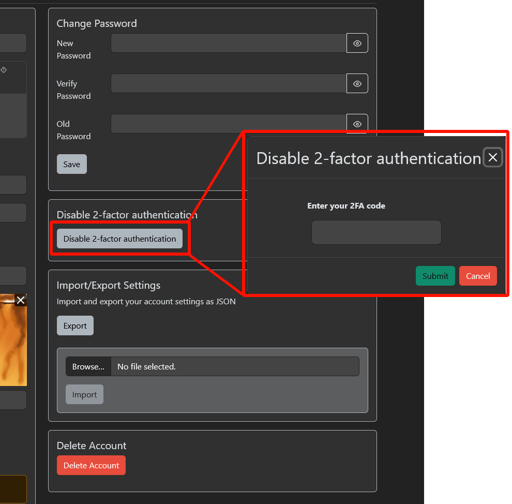Toggle visibility of Verify Password field

click(x=357, y=84)
